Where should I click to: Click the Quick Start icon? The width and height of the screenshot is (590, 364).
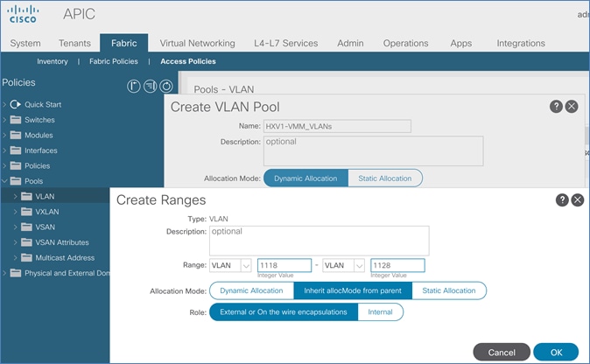(16, 104)
